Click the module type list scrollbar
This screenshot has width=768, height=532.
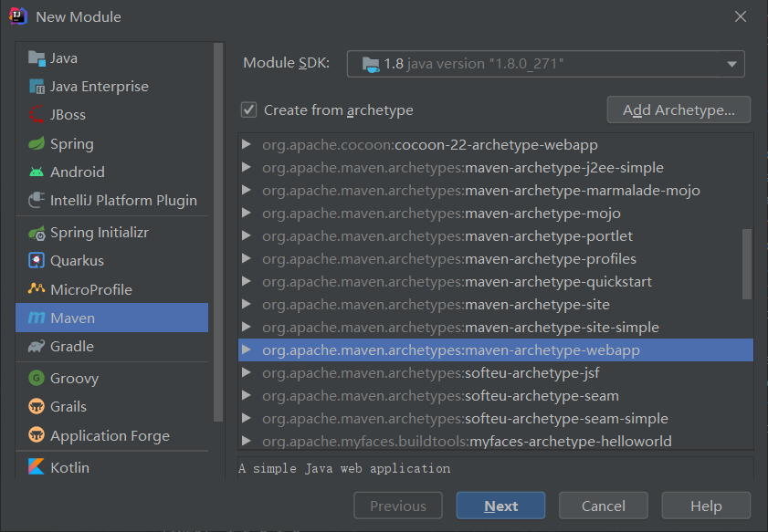(x=218, y=232)
